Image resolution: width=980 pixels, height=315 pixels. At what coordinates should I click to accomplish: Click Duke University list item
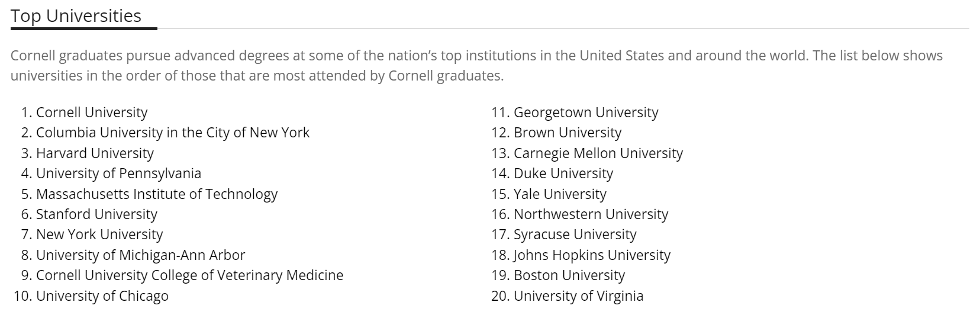coord(563,173)
